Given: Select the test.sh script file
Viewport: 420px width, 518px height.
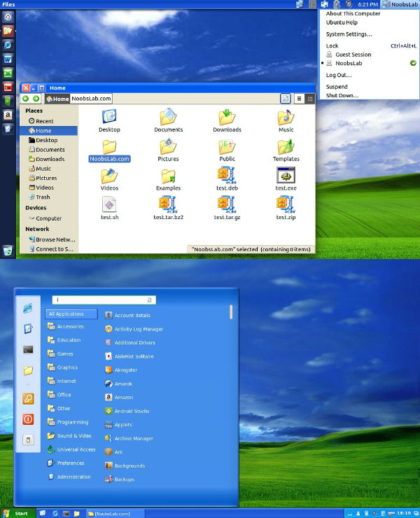Looking at the screenshot, I should point(109,204).
